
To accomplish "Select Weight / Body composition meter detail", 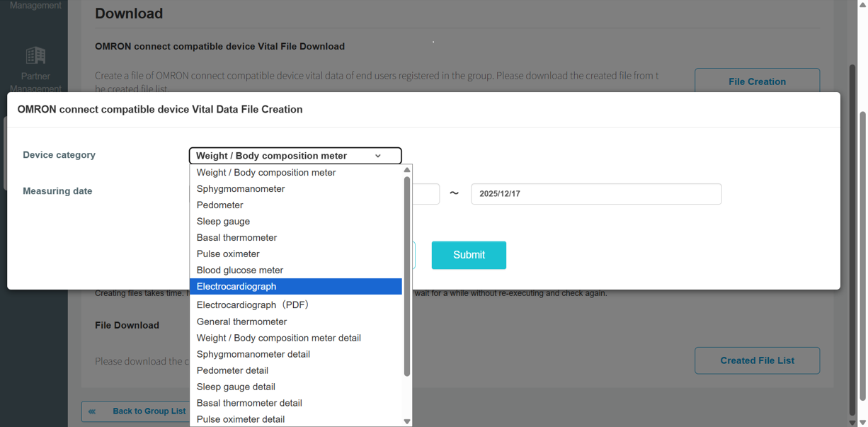I will click(x=296, y=338).
